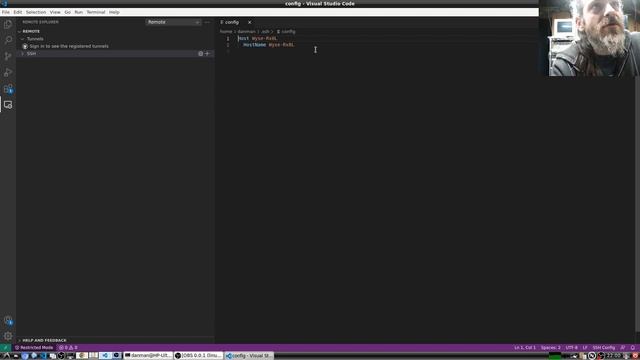
Task: Click UTF-8 encoding in status bar
Action: (571, 348)
